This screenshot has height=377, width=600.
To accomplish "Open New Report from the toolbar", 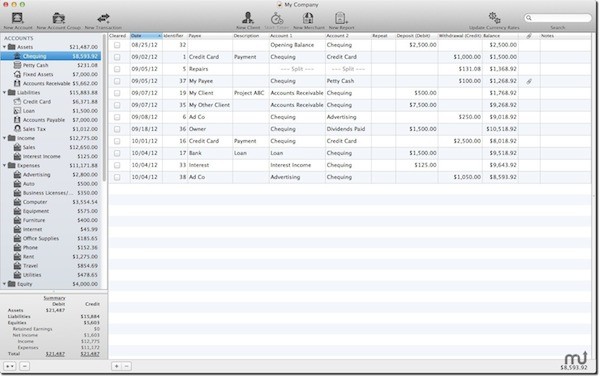I will pyautogui.click(x=341, y=18).
